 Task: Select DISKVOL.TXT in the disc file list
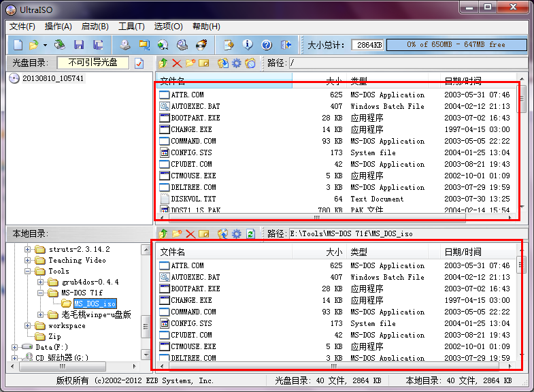point(193,199)
